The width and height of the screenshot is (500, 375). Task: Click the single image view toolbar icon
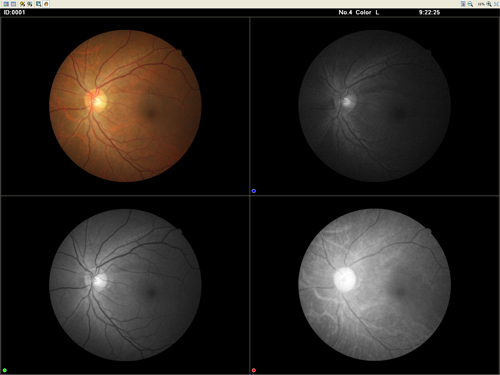[13, 4]
